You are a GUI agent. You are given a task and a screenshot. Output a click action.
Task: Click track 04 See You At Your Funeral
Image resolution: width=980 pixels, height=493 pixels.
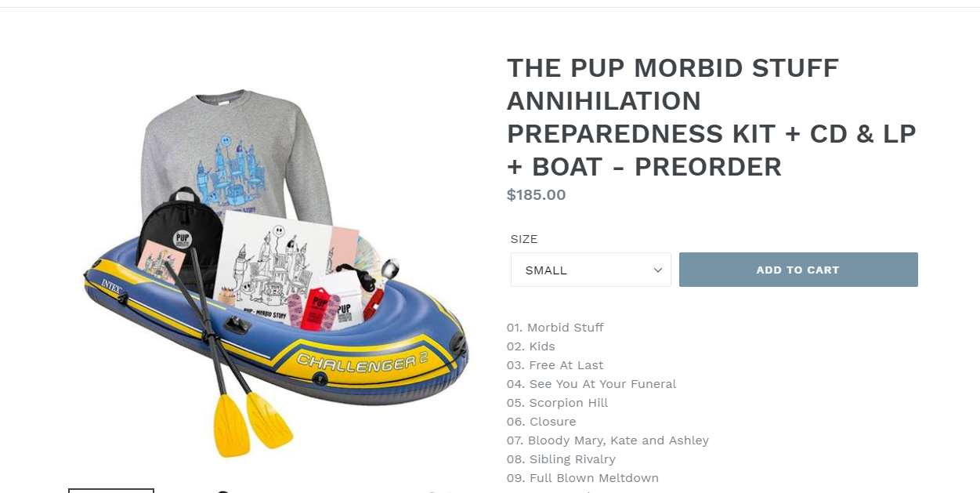[591, 384]
